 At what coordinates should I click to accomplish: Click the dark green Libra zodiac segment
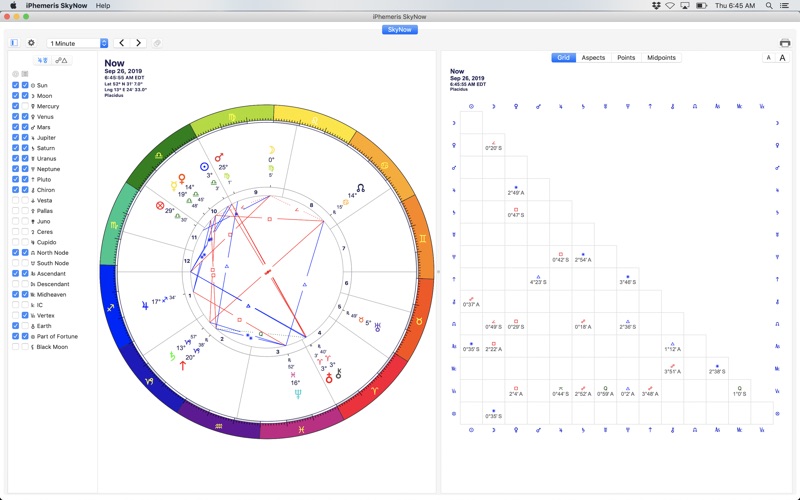[x=157, y=156]
